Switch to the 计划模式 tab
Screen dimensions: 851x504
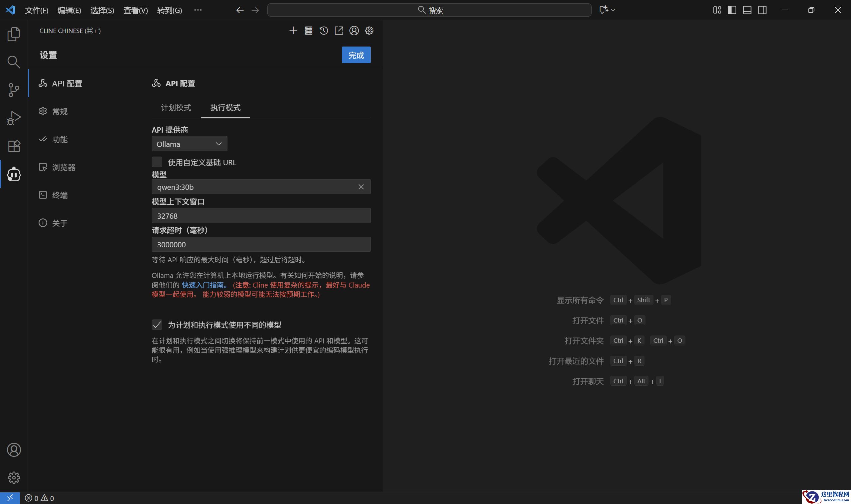[176, 108]
